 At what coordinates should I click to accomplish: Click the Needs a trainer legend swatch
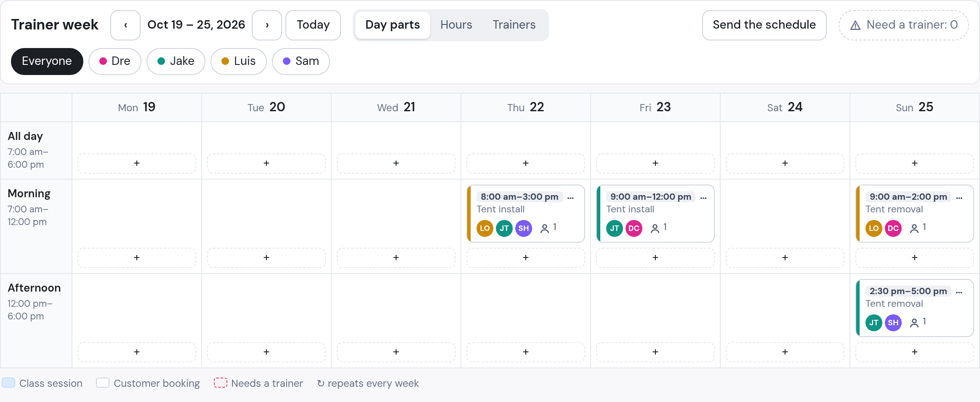click(221, 383)
